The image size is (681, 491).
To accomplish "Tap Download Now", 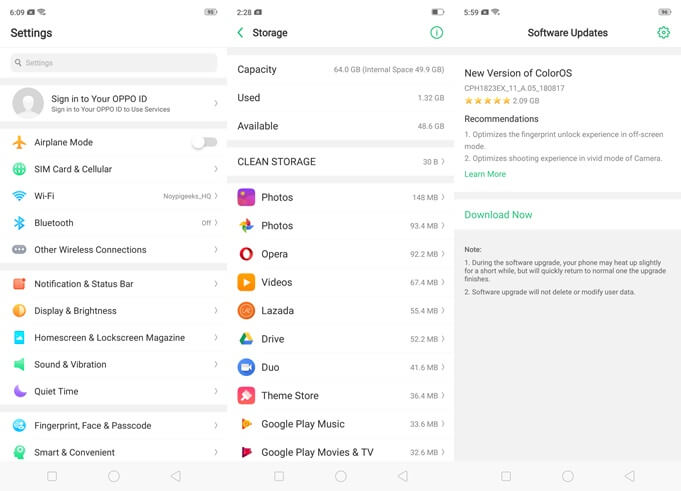I will 498,214.
